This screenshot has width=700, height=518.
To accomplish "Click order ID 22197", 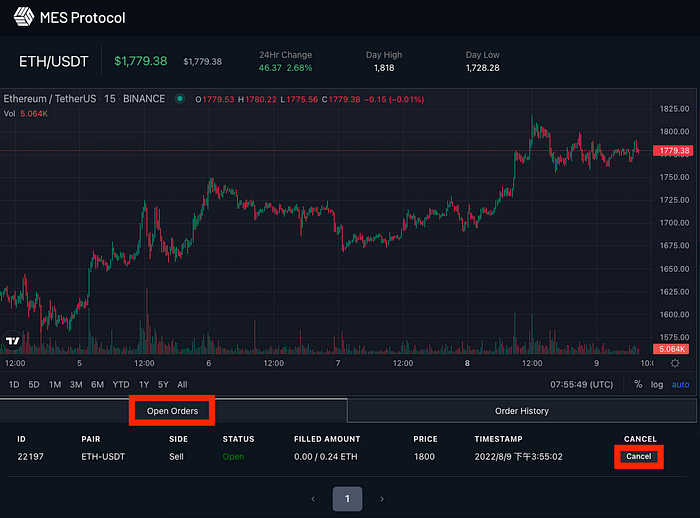I will 30,457.
